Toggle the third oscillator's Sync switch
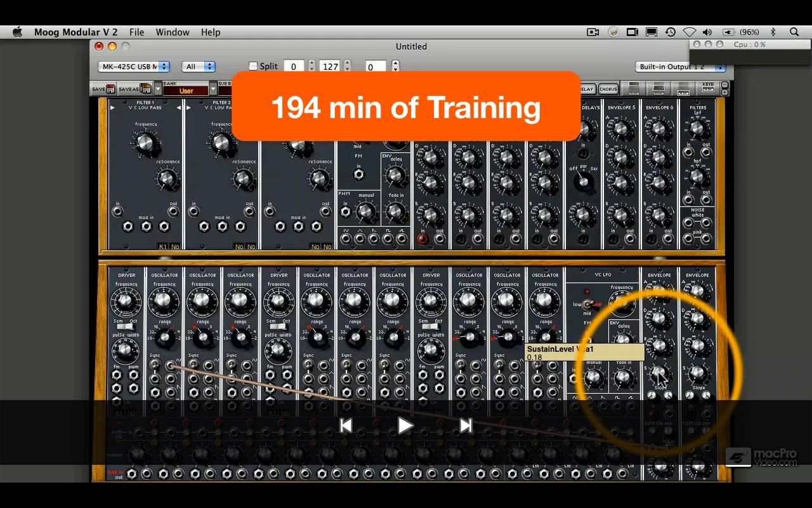812x508 pixels. [232, 365]
